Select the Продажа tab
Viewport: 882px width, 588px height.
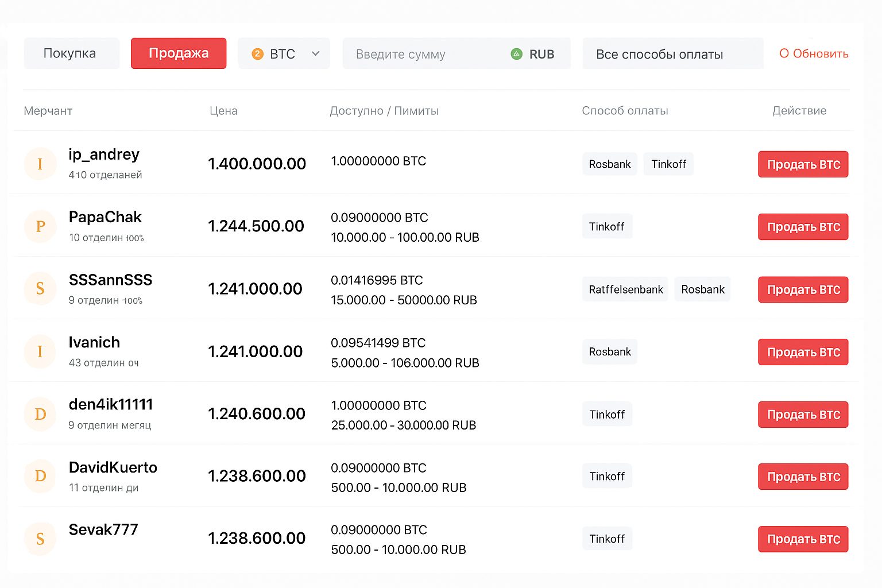[179, 53]
